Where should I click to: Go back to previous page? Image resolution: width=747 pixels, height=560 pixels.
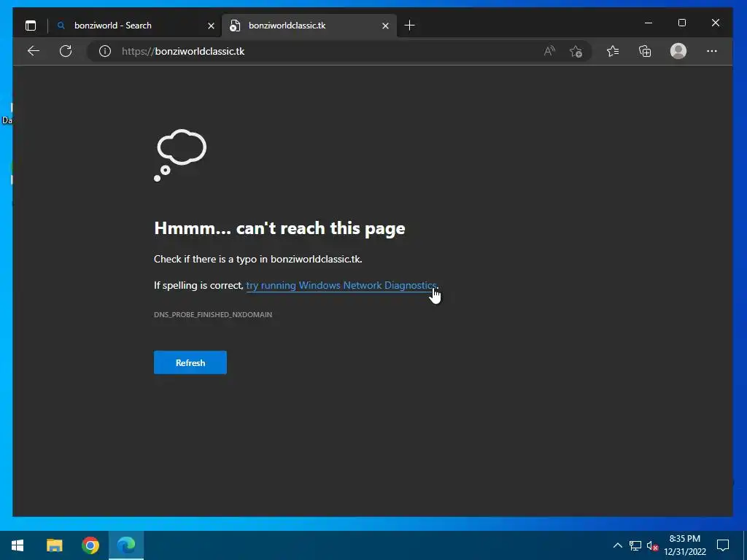34,51
